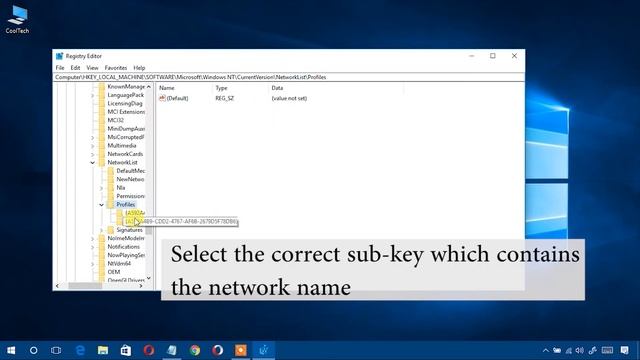Launch Microsoft Edge from the taskbar
The width and height of the screenshot is (640, 360).
(x=80, y=350)
